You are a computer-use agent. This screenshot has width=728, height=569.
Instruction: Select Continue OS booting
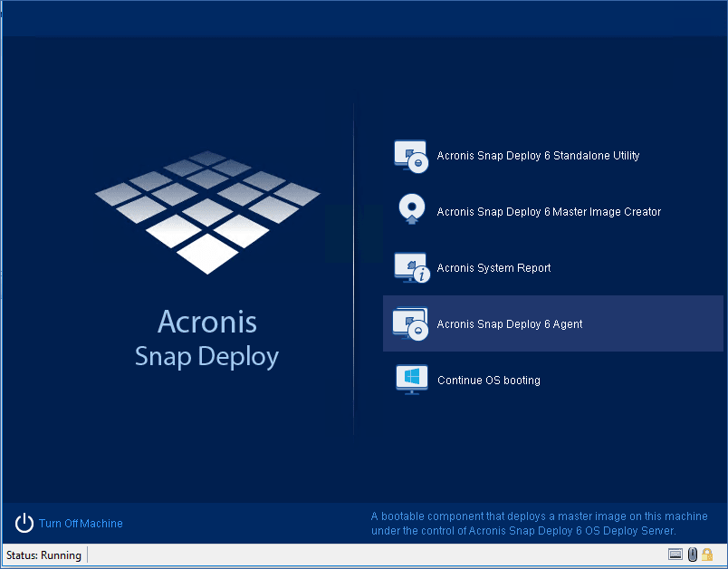[488, 381]
